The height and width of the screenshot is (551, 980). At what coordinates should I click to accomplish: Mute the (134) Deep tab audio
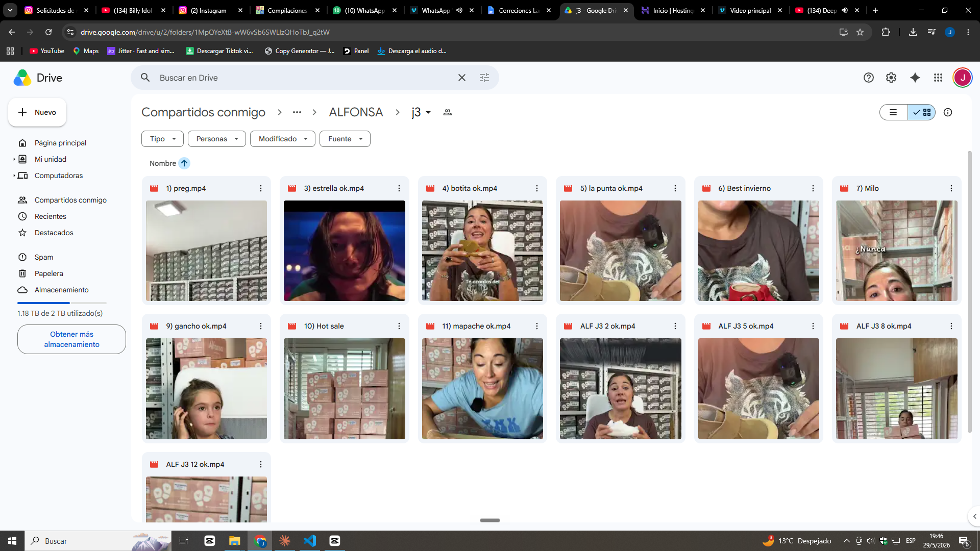pyautogui.click(x=845, y=10)
